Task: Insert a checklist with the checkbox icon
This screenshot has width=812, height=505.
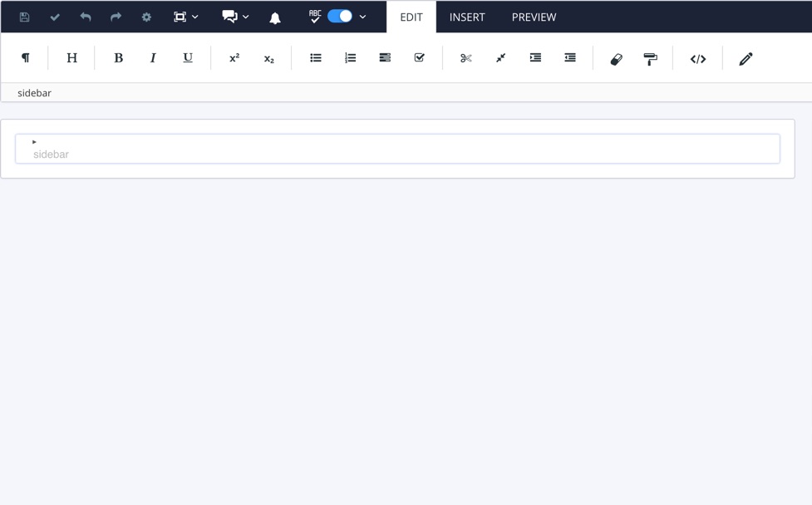Action: [419, 58]
